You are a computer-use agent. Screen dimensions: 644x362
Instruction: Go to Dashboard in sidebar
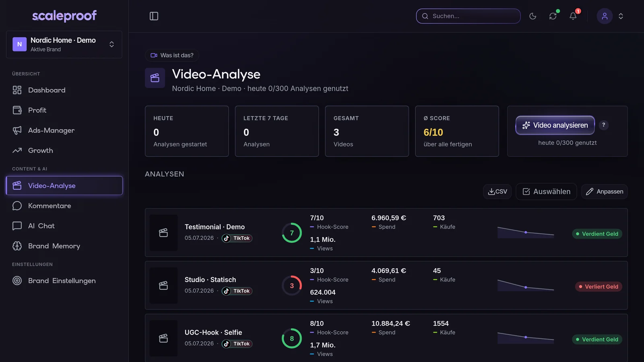click(64, 90)
